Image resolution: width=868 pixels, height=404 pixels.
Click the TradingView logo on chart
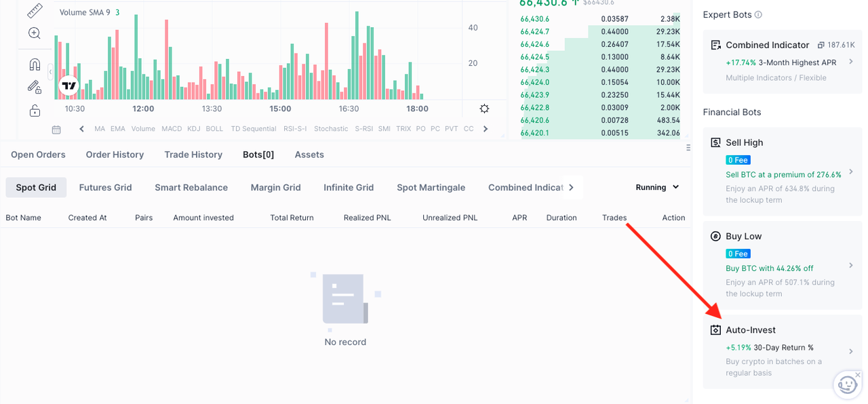pyautogui.click(x=68, y=85)
